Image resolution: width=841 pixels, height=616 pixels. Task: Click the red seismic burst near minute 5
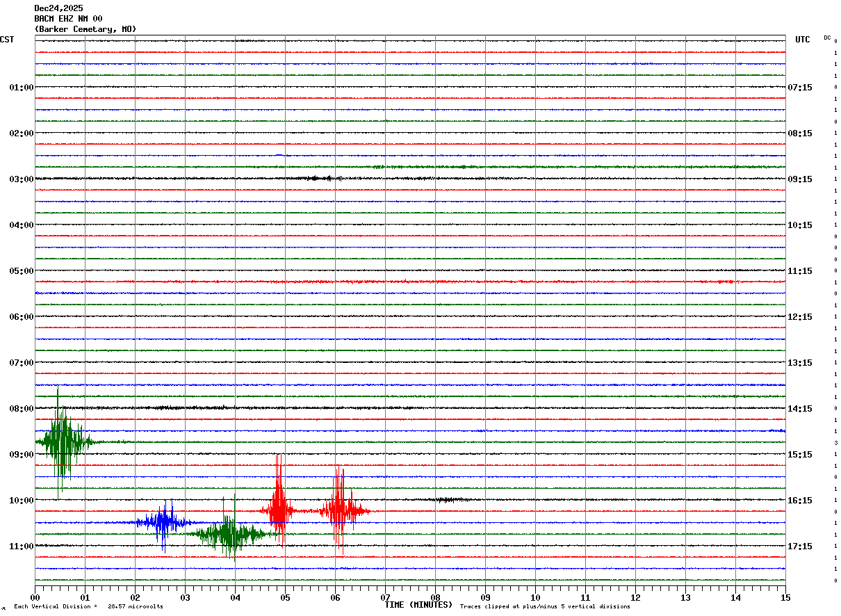click(x=279, y=511)
